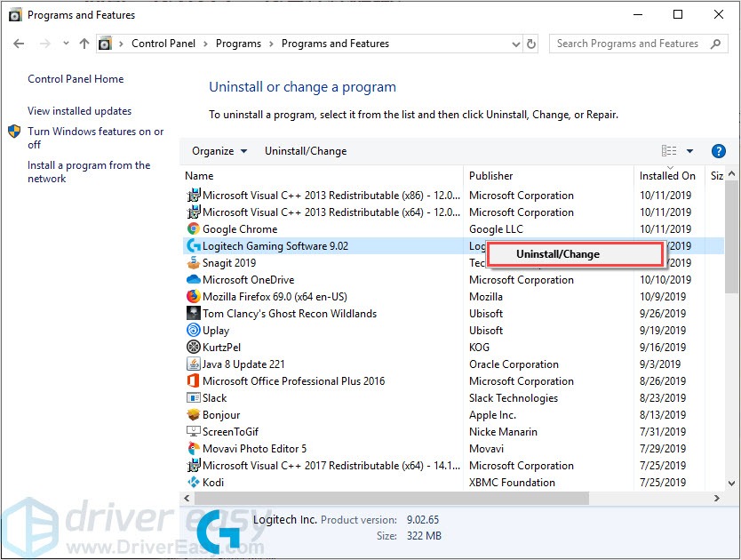Click the Uplay program icon
The height and width of the screenshot is (560, 741).
pyautogui.click(x=194, y=330)
